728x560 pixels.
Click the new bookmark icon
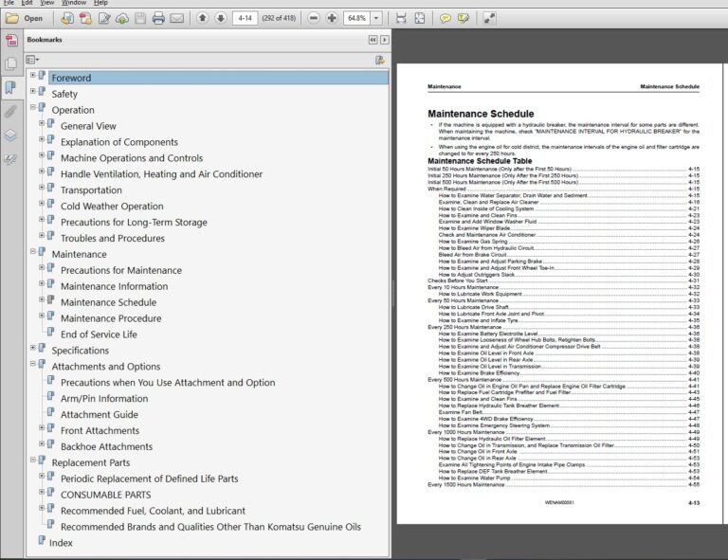coord(380,60)
